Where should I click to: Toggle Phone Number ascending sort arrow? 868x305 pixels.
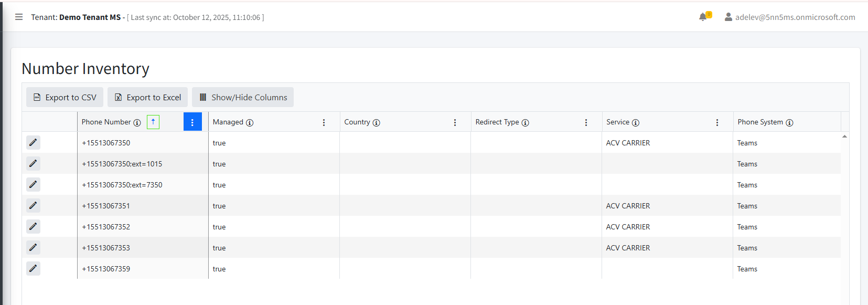pyautogui.click(x=153, y=122)
